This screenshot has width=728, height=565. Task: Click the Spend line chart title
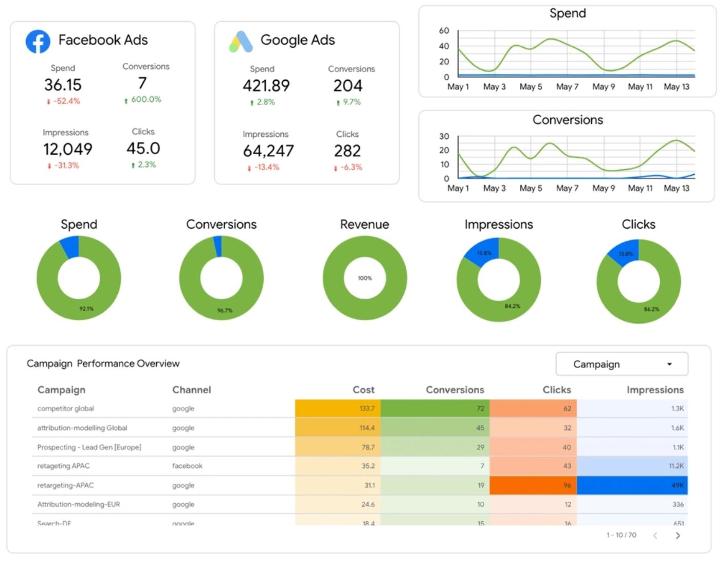click(x=568, y=13)
